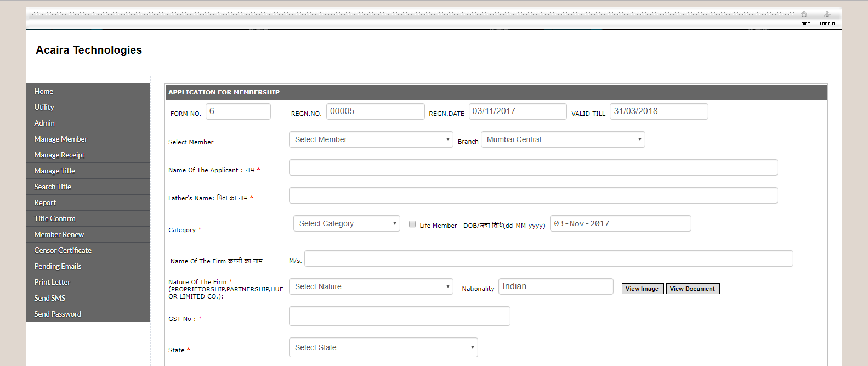Expand the Select Nature dropdown
Viewport: 868px width, 366px height.
371,286
